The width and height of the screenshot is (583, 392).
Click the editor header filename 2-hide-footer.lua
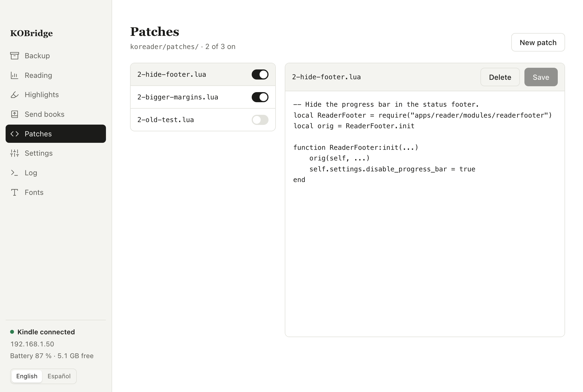pyautogui.click(x=326, y=77)
